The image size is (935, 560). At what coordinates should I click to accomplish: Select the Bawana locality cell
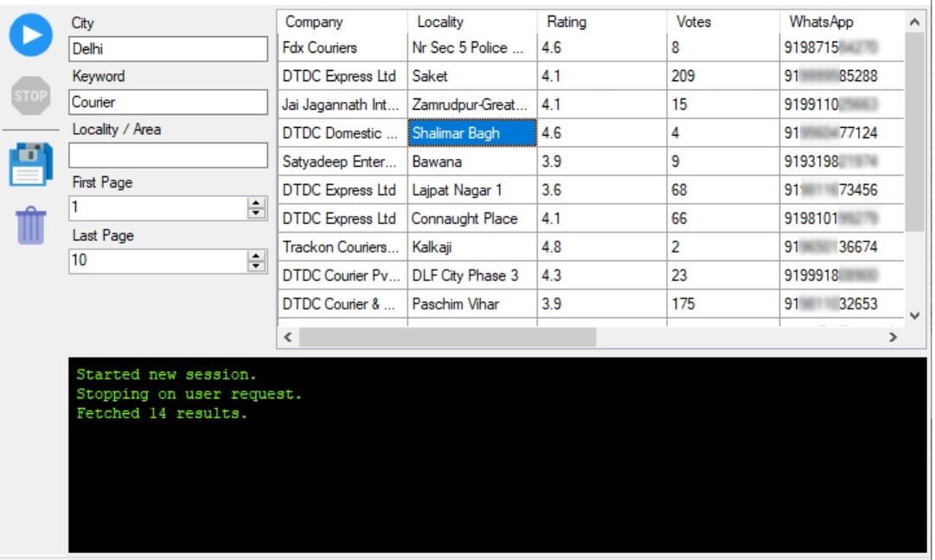click(472, 162)
